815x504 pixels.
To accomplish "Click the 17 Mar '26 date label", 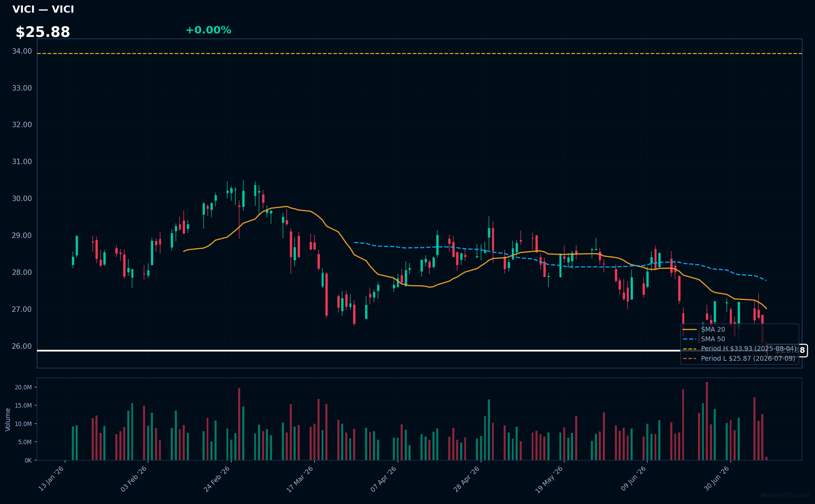I will pyautogui.click(x=300, y=479).
